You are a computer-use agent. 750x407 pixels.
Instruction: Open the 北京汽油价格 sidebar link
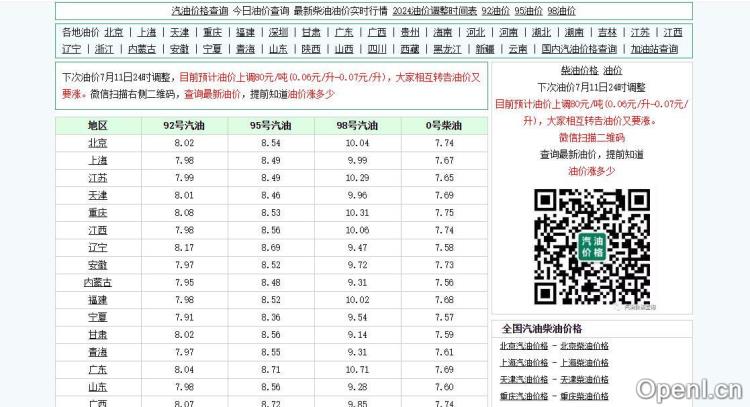tap(524, 346)
